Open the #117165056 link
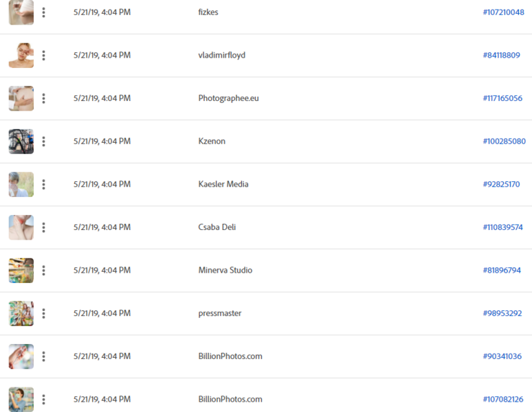532x412 pixels. pos(502,98)
